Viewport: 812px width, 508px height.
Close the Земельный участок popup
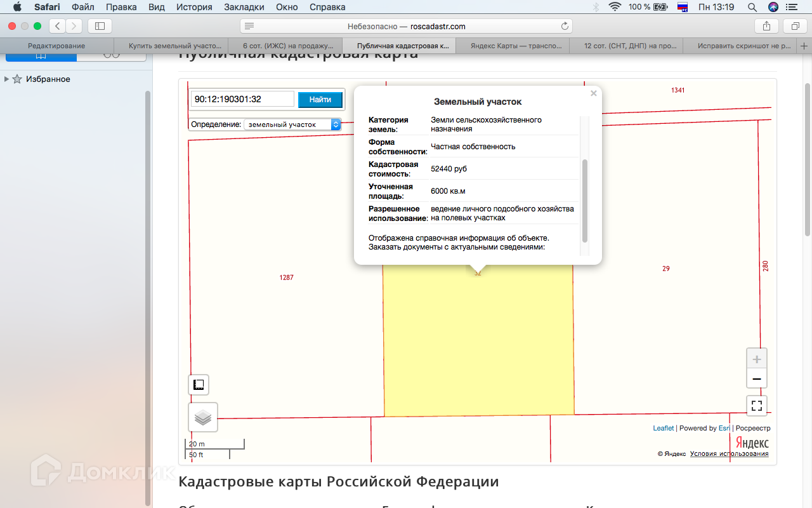(x=594, y=93)
